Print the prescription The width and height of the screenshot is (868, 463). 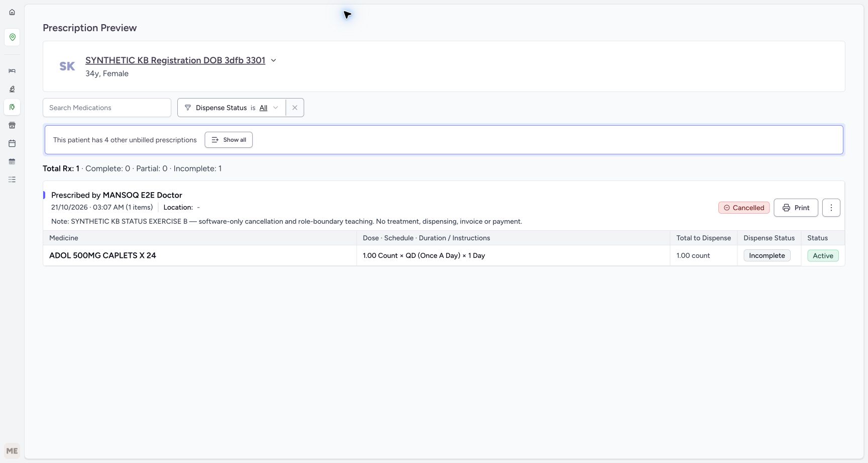(x=796, y=208)
